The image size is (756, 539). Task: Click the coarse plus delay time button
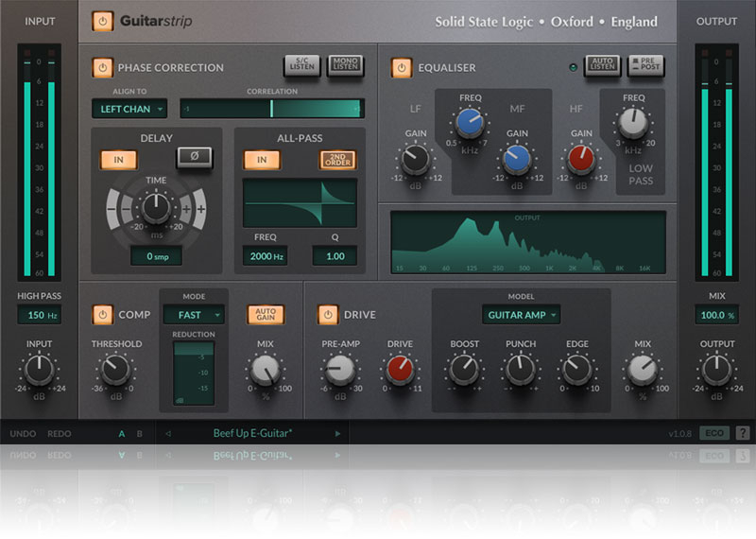[x=200, y=209]
